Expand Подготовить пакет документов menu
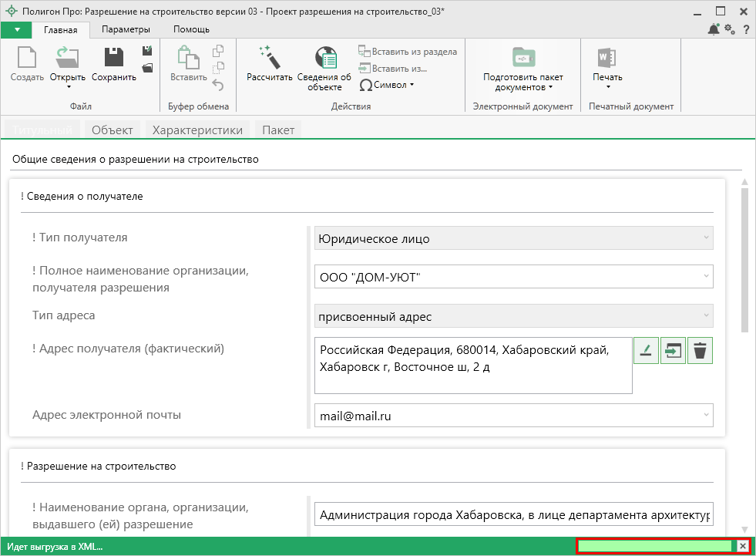 click(x=522, y=82)
